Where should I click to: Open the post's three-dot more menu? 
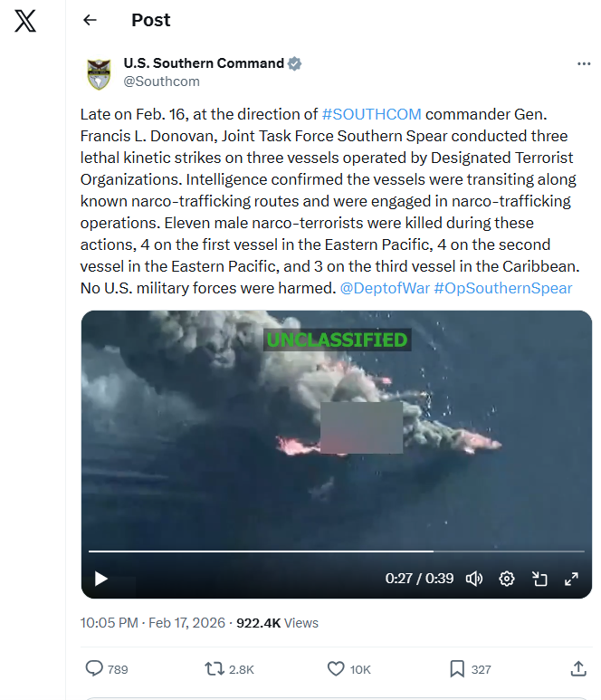(x=584, y=63)
